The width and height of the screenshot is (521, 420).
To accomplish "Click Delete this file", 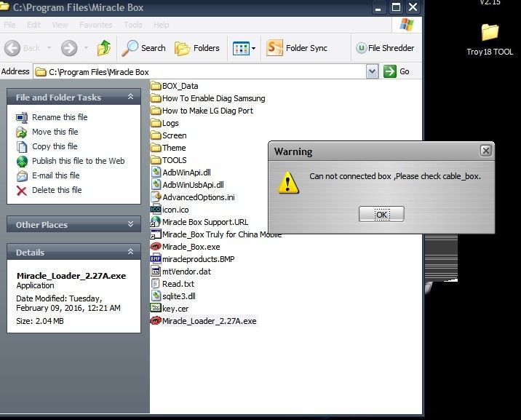I will 49,191.
